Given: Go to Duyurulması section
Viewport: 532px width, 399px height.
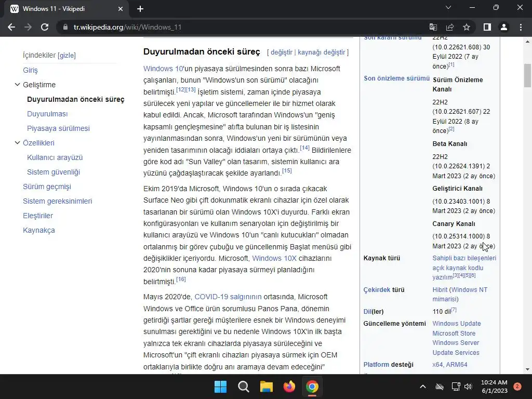Looking at the screenshot, I should pyautogui.click(x=47, y=114).
